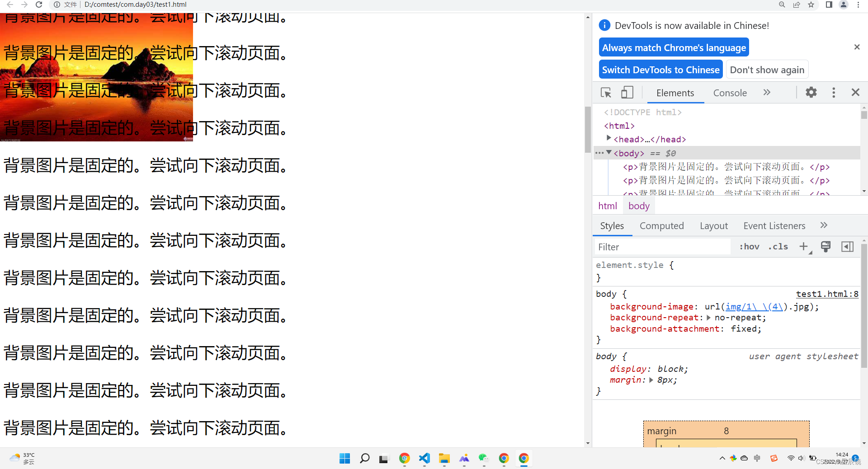Toggle the :hov element state panel

749,247
